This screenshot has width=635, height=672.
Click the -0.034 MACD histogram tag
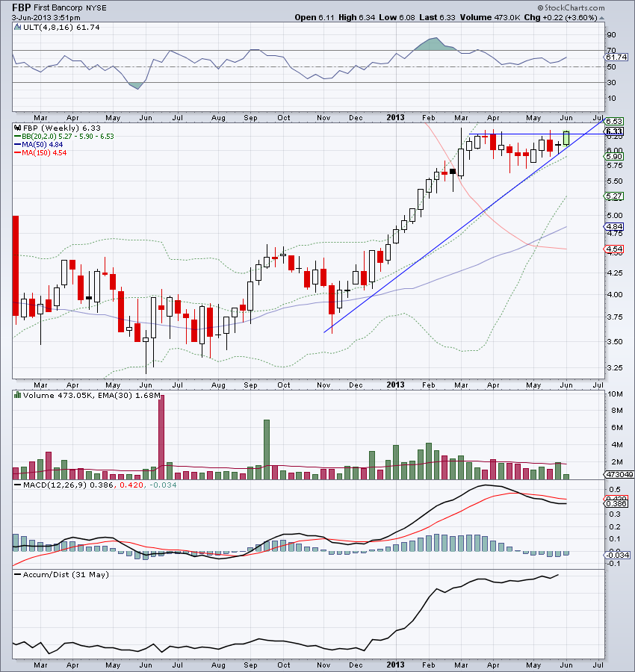point(617,555)
